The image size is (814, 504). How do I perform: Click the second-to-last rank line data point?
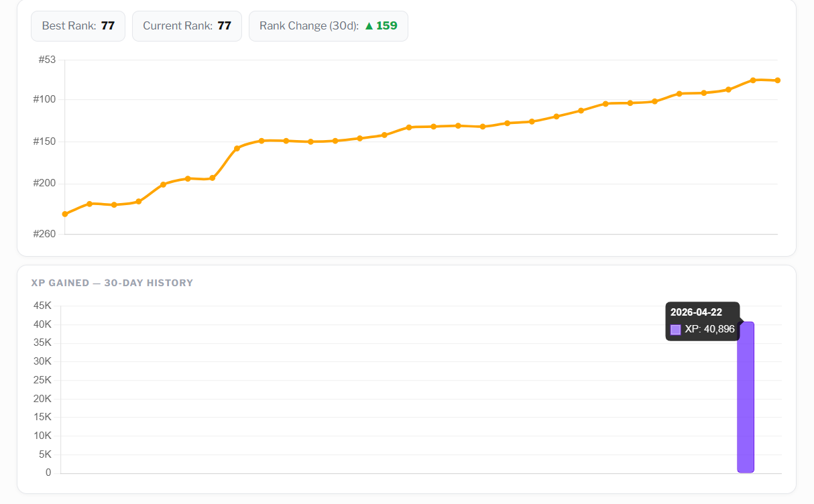point(753,80)
